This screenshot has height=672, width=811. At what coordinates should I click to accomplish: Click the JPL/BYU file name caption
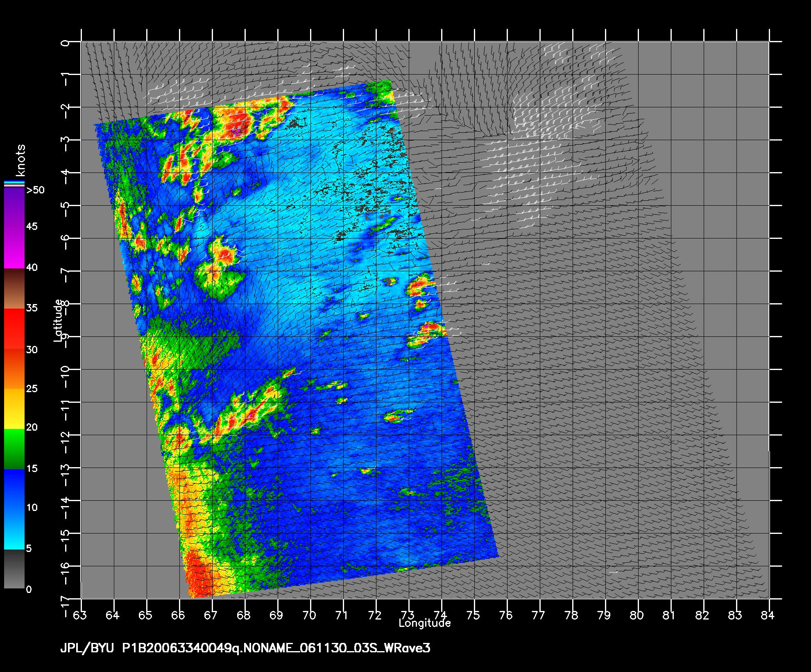245,648
